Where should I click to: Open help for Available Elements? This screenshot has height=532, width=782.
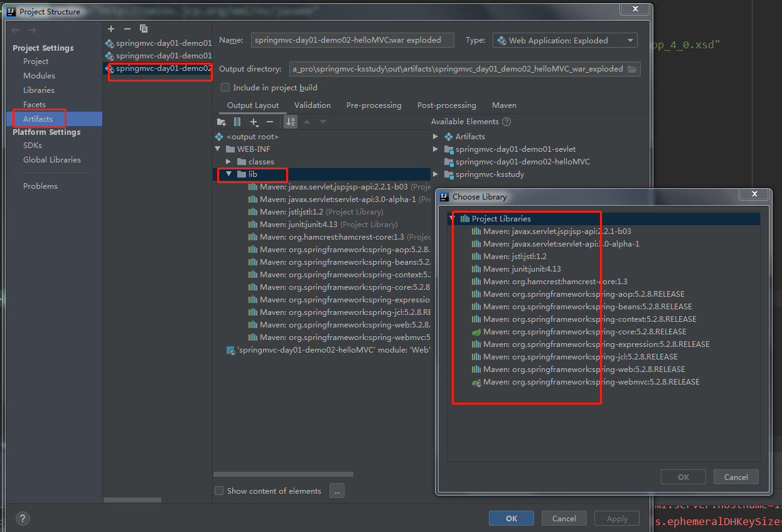click(x=506, y=122)
